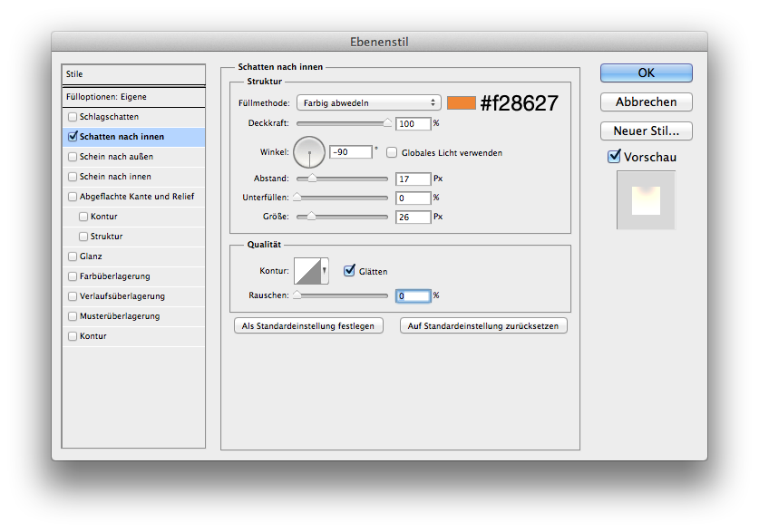Toggle Globales Licht verwenden checkbox

pyautogui.click(x=393, y=153)
